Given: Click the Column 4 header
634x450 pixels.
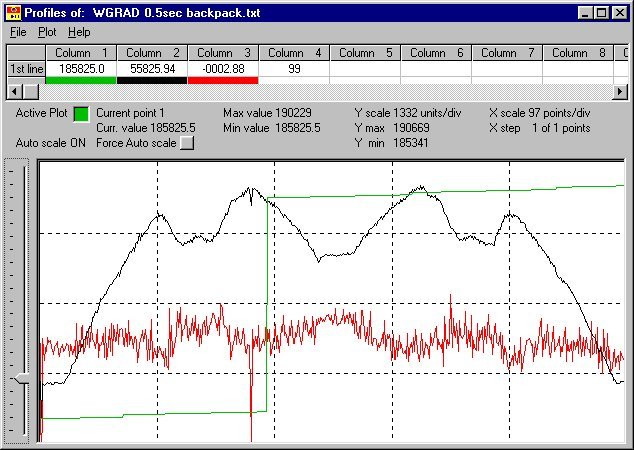Looking at the screenshot, I should coord(294,53).
